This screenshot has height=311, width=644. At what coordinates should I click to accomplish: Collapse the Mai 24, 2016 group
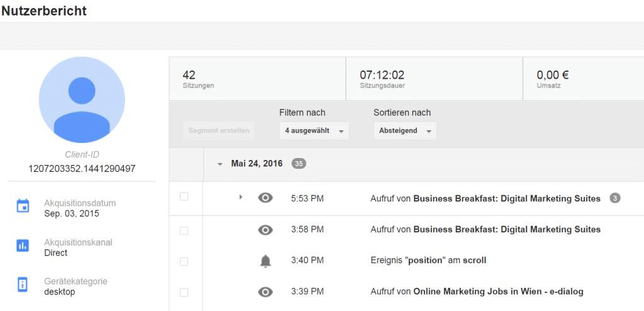tap(220, 164)
